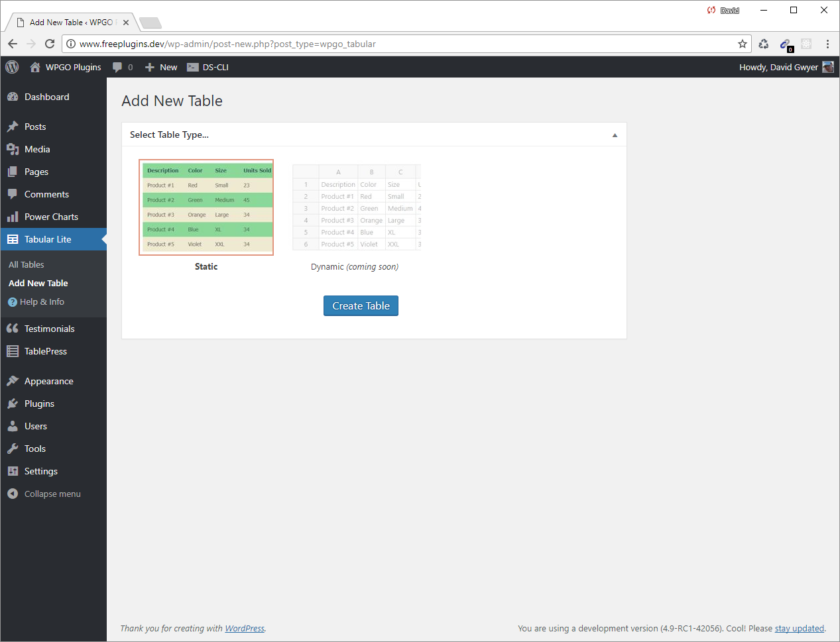This screenshot has width=840, height=642.
Task: Open the Posts menu item
Action: coord(54,127)
